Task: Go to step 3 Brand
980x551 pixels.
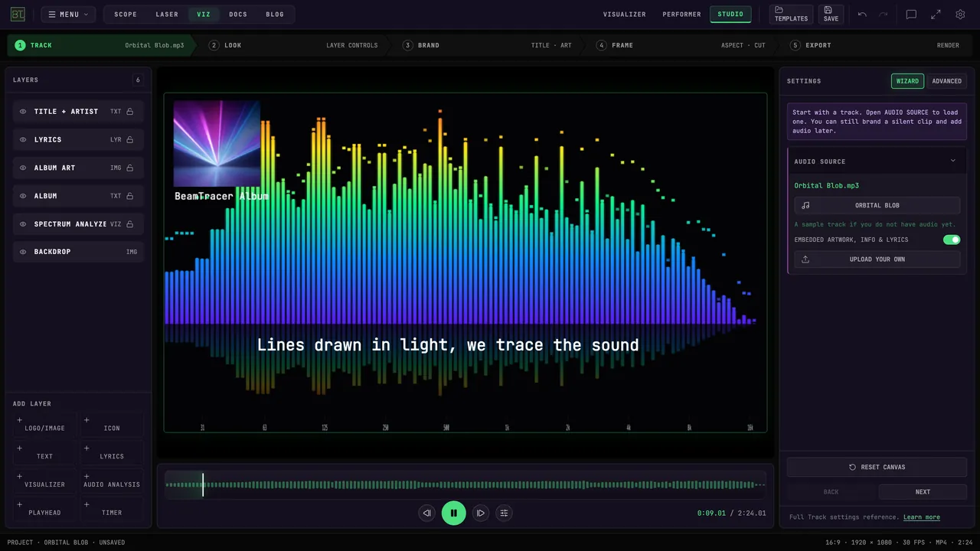Action: 488,45
